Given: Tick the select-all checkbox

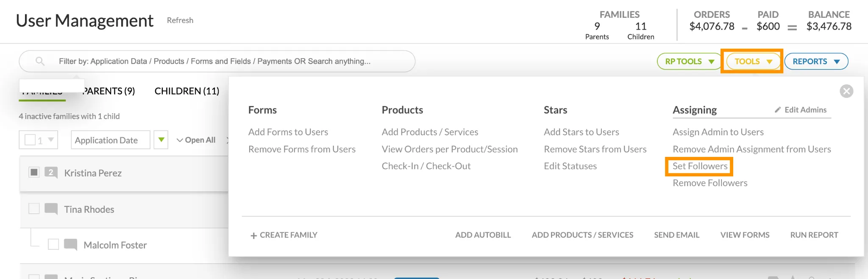Looking at the screenshot, I should [30, 139].
